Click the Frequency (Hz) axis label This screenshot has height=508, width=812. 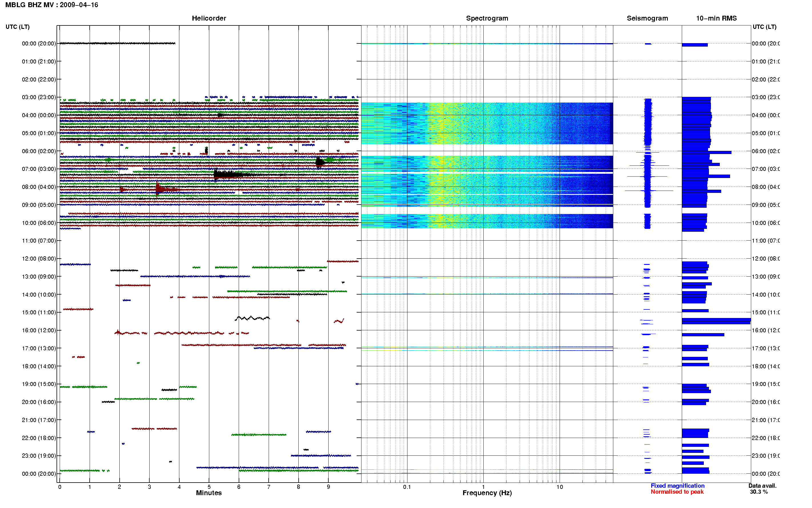[487, 493]
